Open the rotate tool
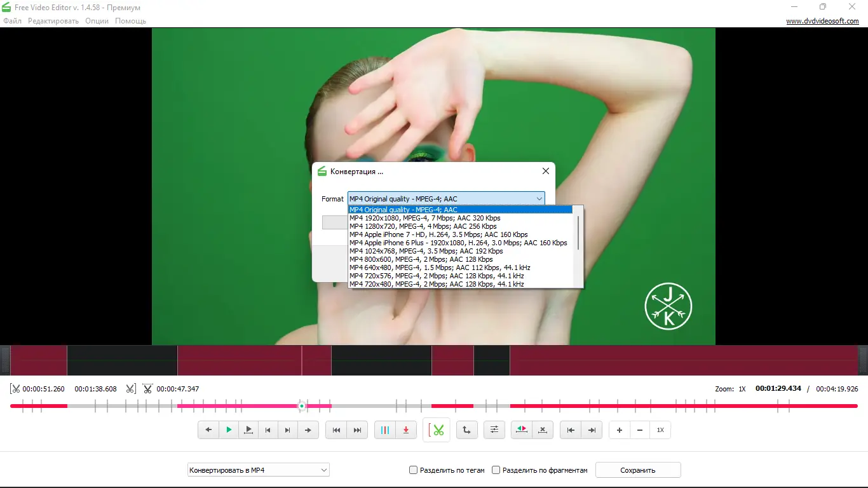The width and height of the screenshot is (868, 488). click(x=467, y=430)
